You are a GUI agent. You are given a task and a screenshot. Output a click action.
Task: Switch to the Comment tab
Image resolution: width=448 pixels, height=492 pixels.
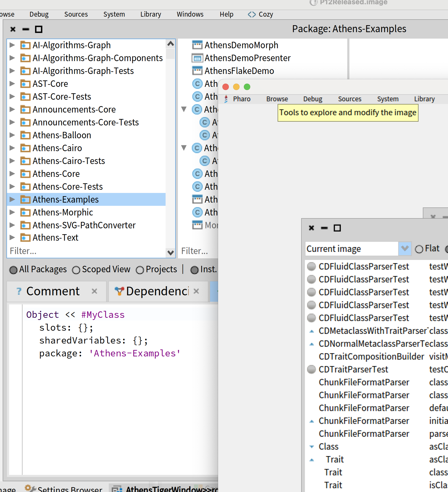point(53,291)
